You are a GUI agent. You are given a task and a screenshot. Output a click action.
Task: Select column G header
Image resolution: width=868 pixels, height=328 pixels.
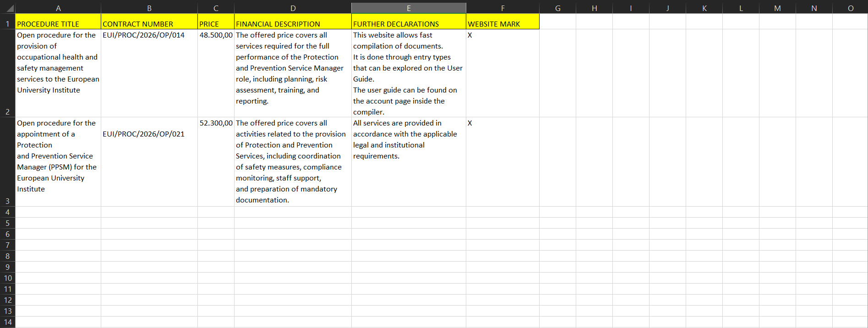point(557,8)
